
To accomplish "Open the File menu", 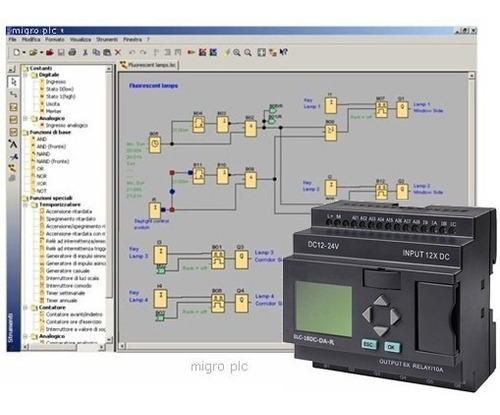I will tap(12, 40).
